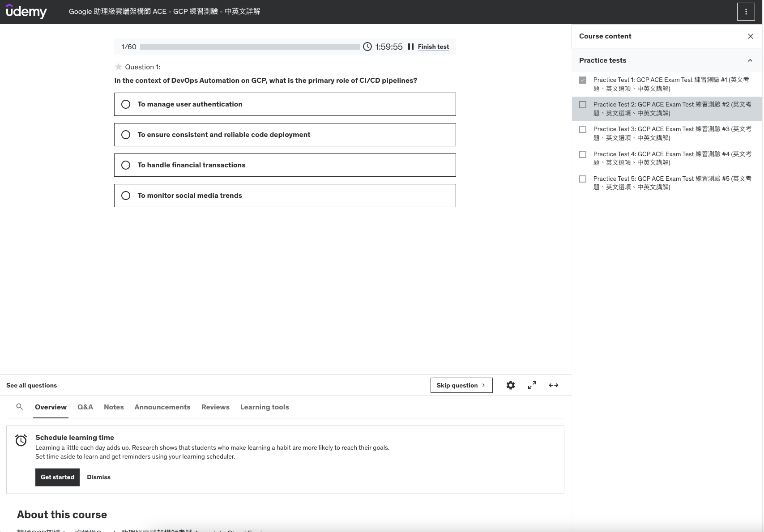Collapse the Practice tests section

[x=750, y=60]
